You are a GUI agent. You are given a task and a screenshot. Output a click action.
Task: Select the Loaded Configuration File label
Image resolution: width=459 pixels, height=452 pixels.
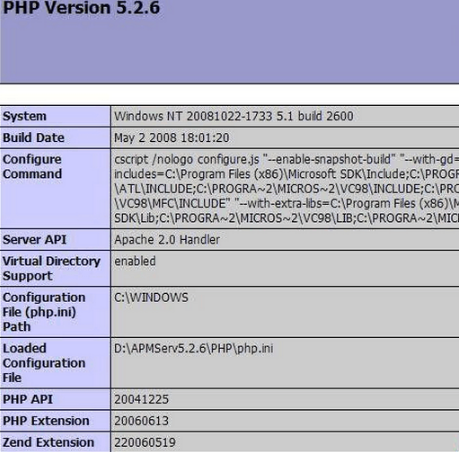tap(44, 363)
